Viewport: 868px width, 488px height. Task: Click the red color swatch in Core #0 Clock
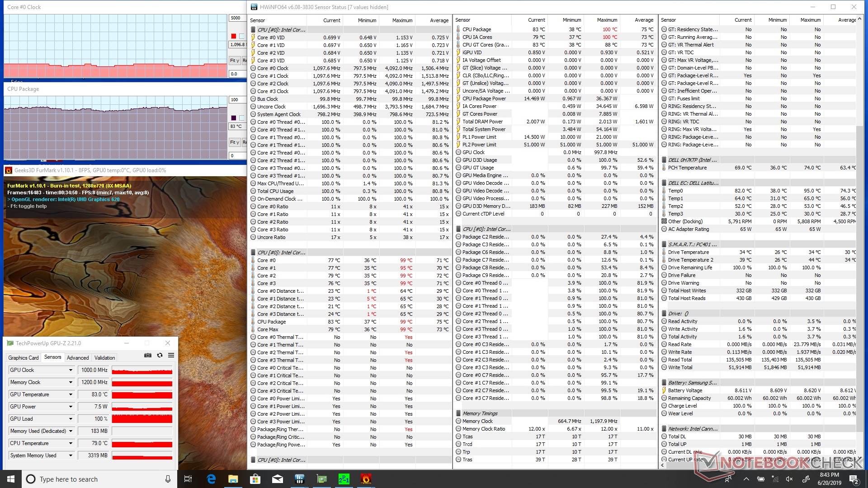(x=233, y=36)
